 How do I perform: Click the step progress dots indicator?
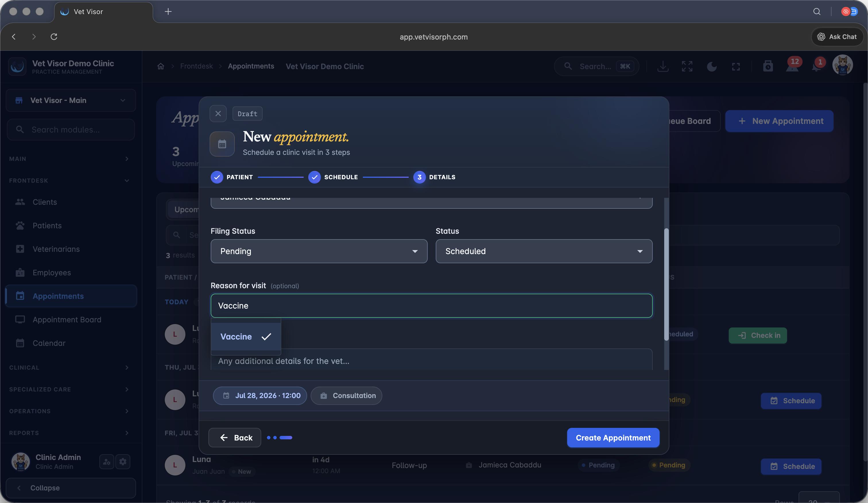280,438
